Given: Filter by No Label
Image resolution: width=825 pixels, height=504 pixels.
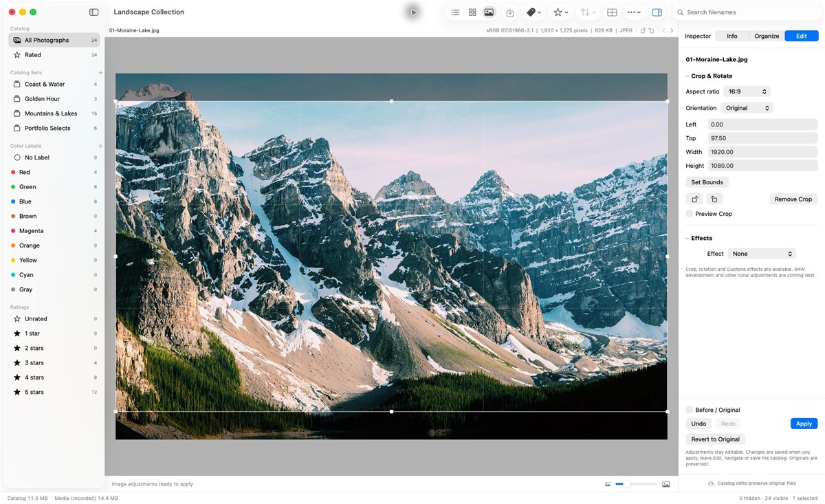Looking at the screenshot, I should point(54,157).
